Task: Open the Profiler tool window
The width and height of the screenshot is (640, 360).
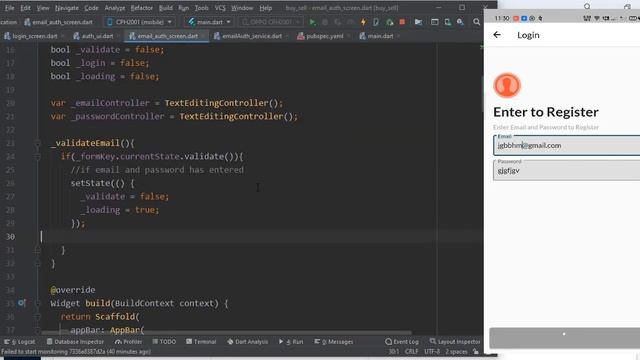Action: [x=129, y=342]
